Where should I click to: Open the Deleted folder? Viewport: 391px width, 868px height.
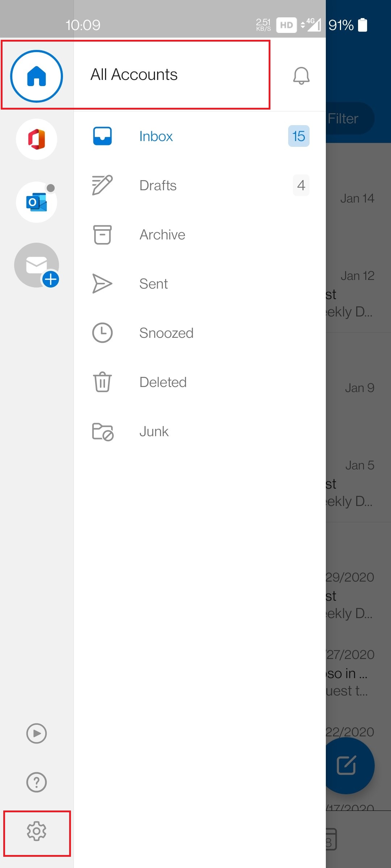pyautogui.click(x=199, y=382)
